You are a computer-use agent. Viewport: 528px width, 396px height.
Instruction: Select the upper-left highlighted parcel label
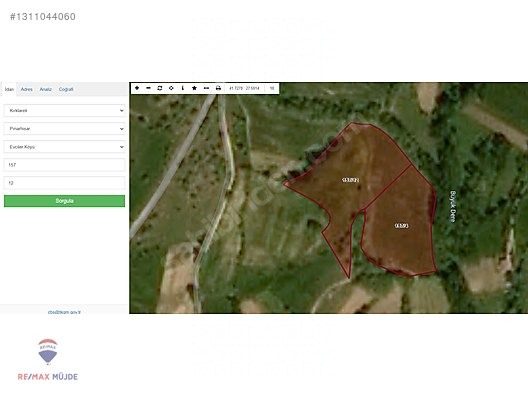coord(351,180)
